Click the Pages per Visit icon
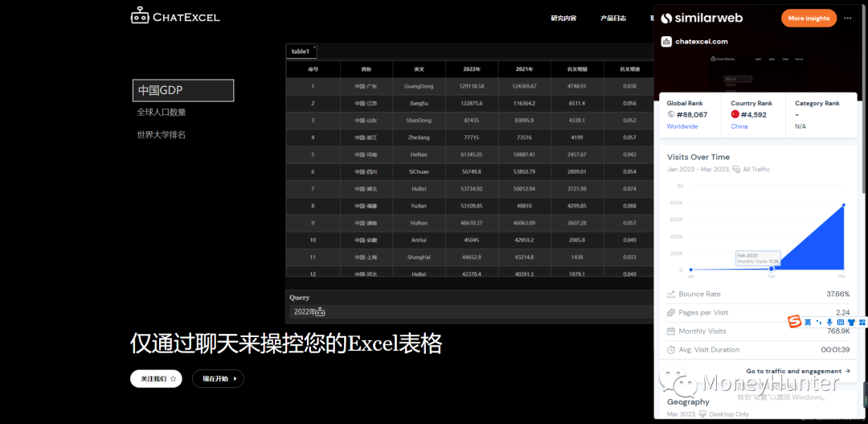This screenshot has width=868, height=424. [x=671, y=313]
